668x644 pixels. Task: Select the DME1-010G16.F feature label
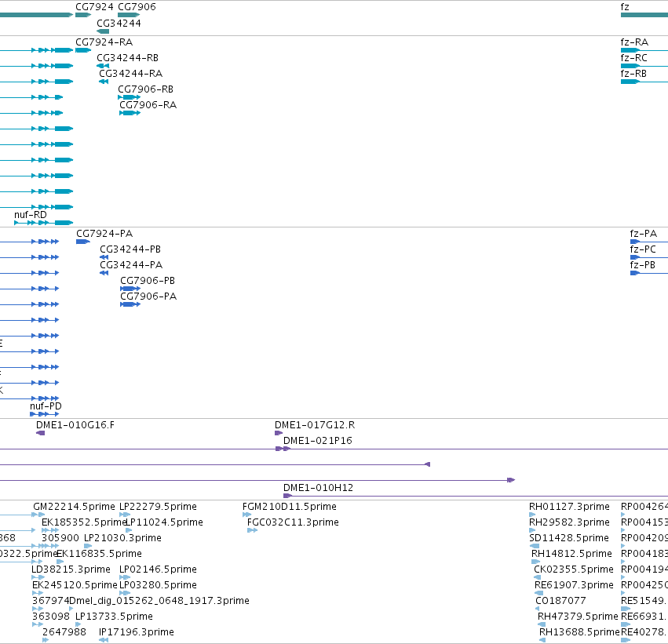tap(75, 425)
